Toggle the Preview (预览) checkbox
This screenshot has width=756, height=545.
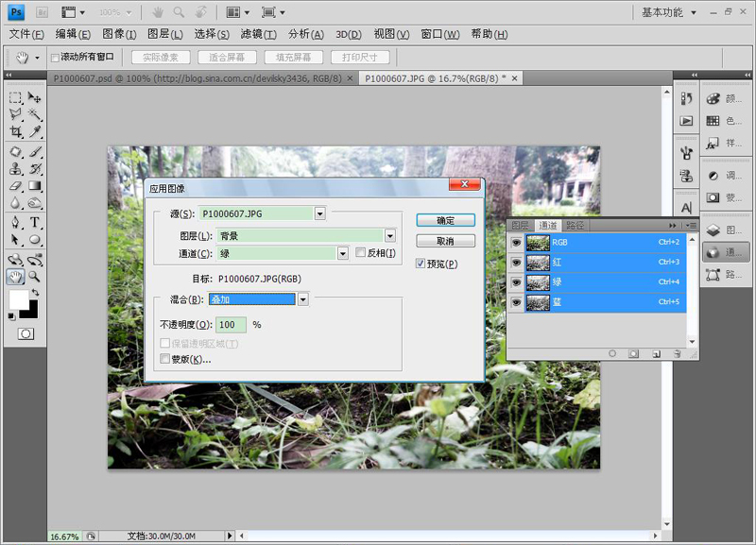pos(420,264)
